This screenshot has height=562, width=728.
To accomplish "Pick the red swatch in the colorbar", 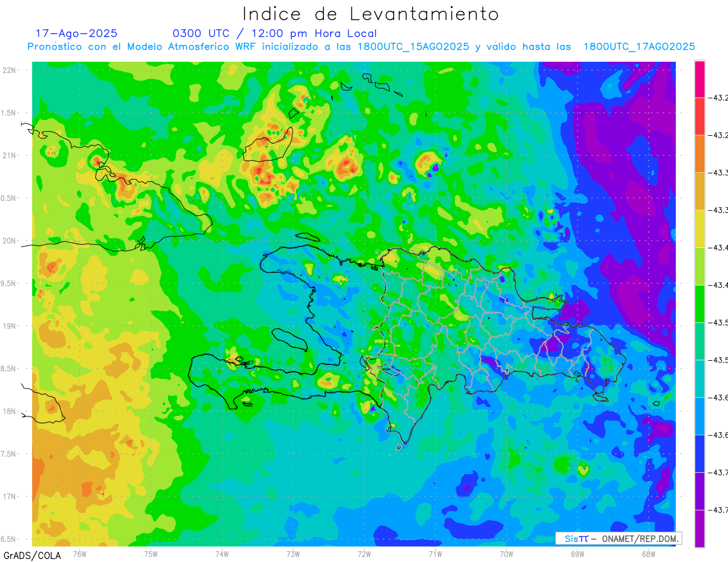I will 699,116.
